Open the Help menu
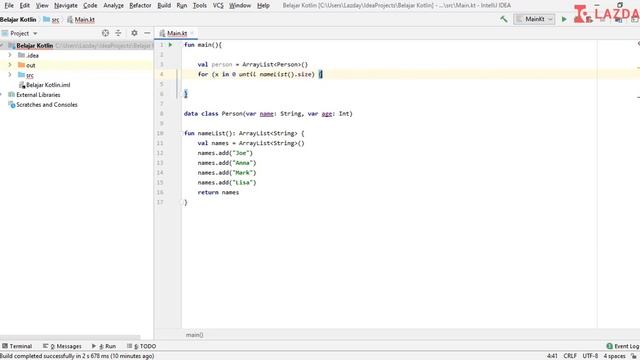640x360 pixels. [x=263, y=5]
